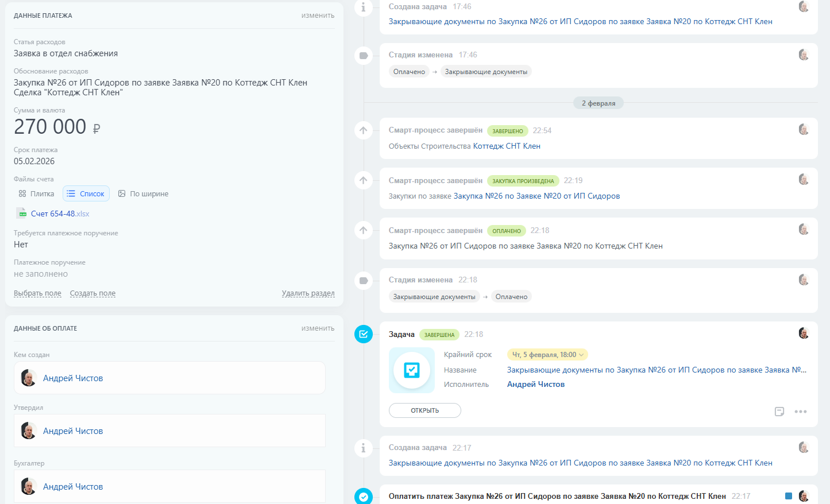The height and width of the screenshot is (504, 830).
Task: Click the xlsx file icon for Счет 654-48
Action: (21, 214)
